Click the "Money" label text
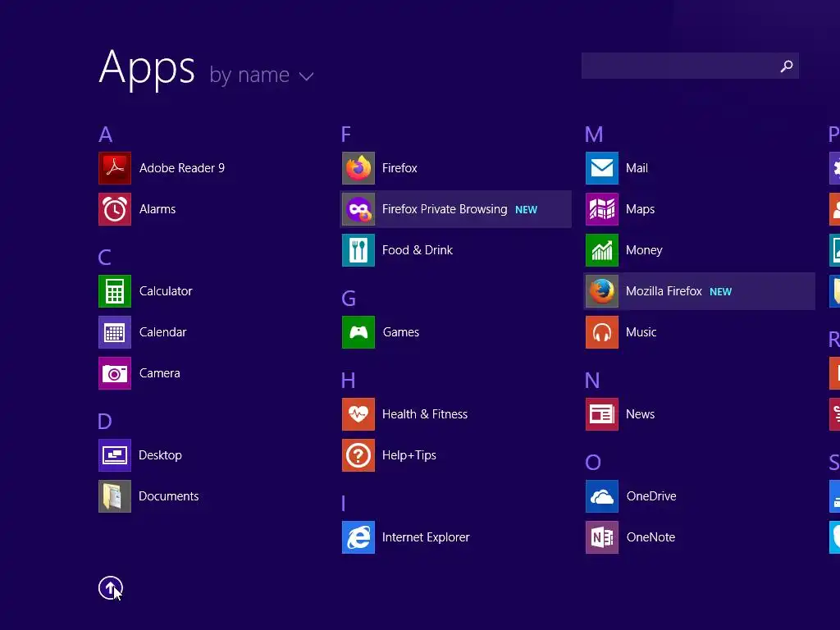This screenshot has height=630, width=840. pos(644,250)
